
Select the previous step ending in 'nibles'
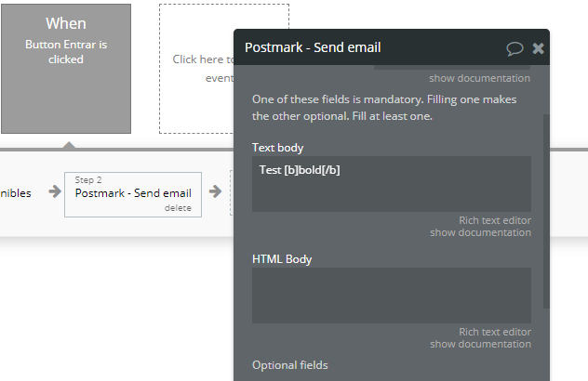pos(17,193)
